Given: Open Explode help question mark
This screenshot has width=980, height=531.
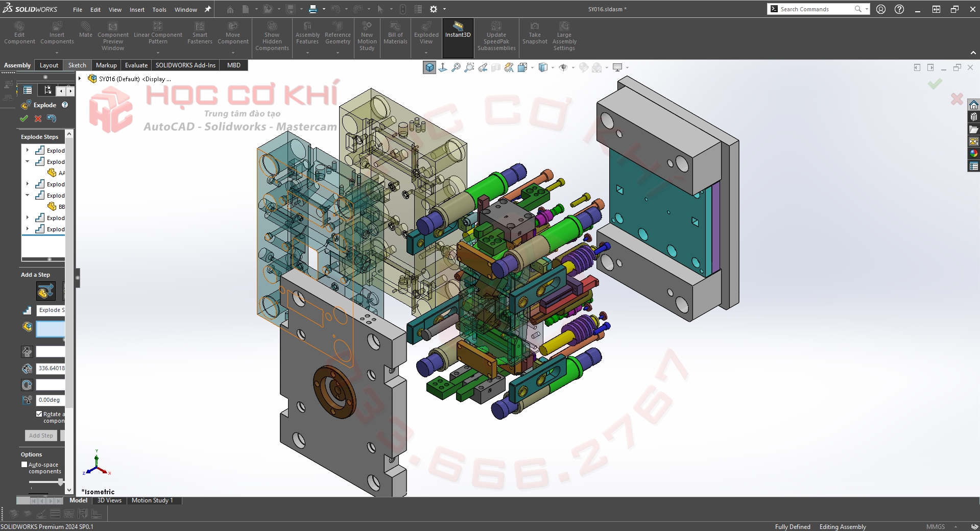Looking at the screenshot, I should pos(65,105).
